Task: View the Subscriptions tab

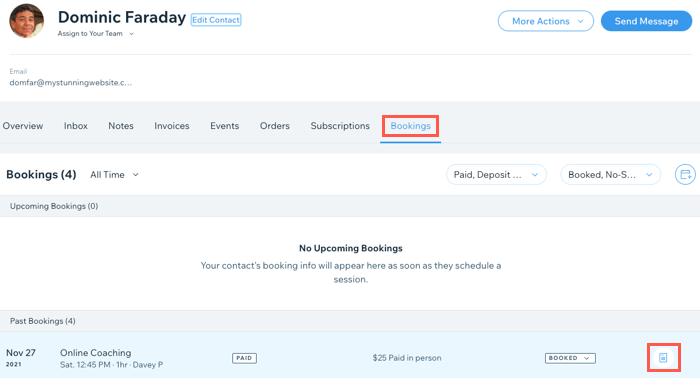Action: (x=340, y=126)
